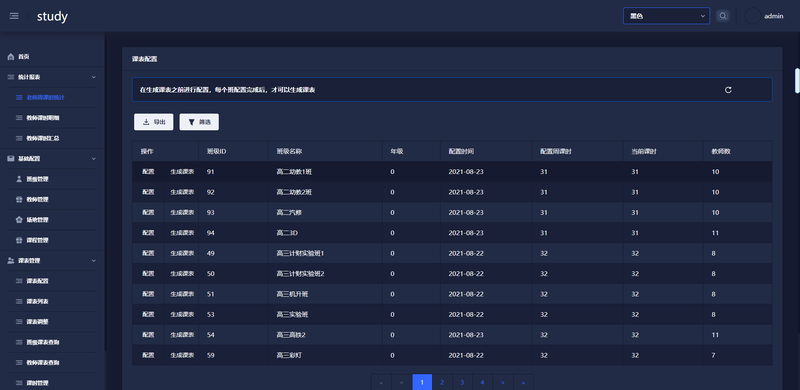Open the admin user avatar
Screen dimensions: 800x390
point(753,16)
